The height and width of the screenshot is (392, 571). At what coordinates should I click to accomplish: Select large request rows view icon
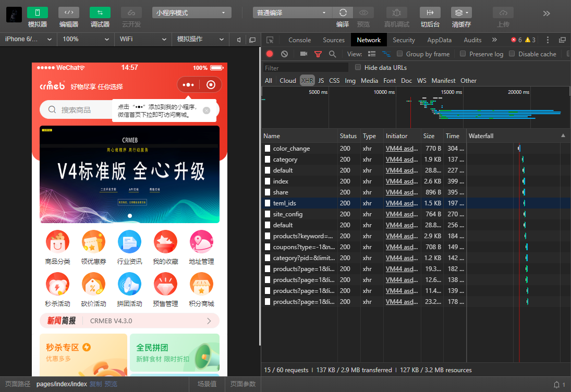(372, 54)
